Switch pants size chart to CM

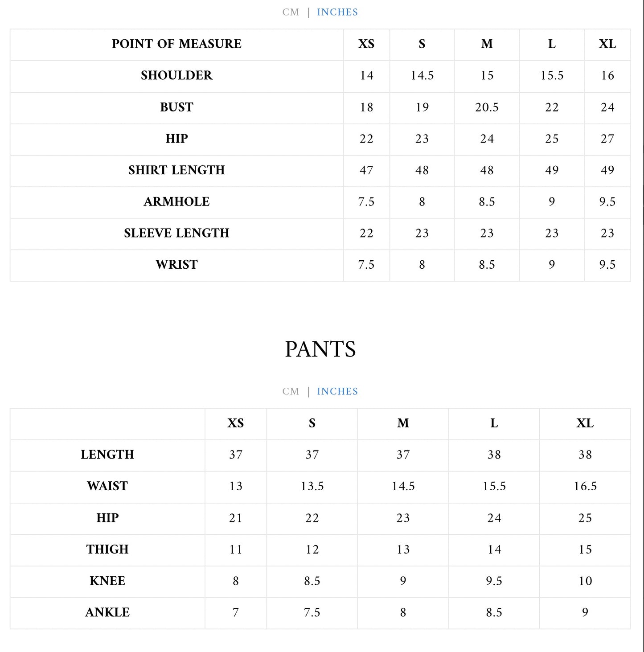(291, 391)
